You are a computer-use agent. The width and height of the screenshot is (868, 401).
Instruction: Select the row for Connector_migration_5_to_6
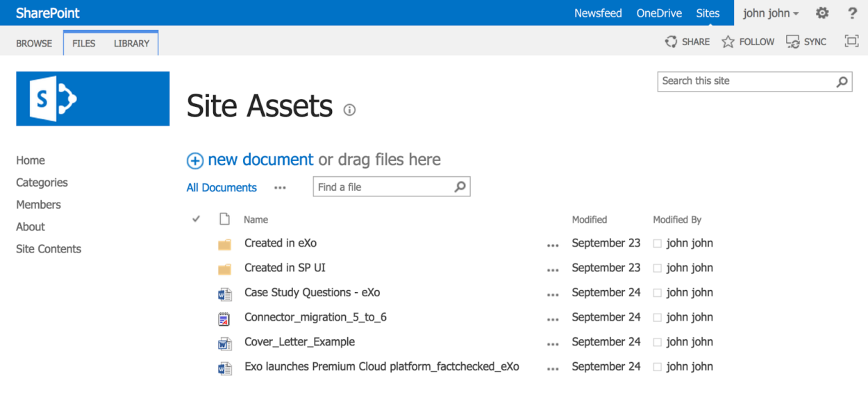click(x=316, y=317)
